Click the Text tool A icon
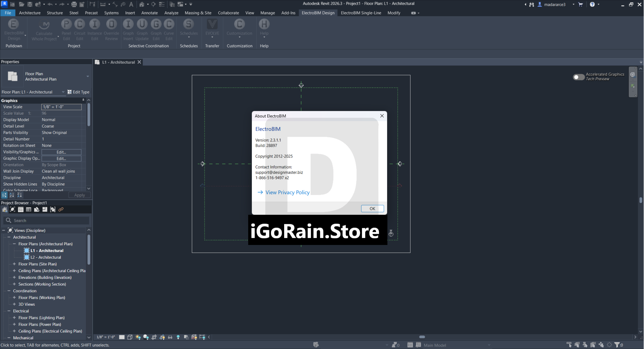Screen dimensions: 644x349 (131, 4)
